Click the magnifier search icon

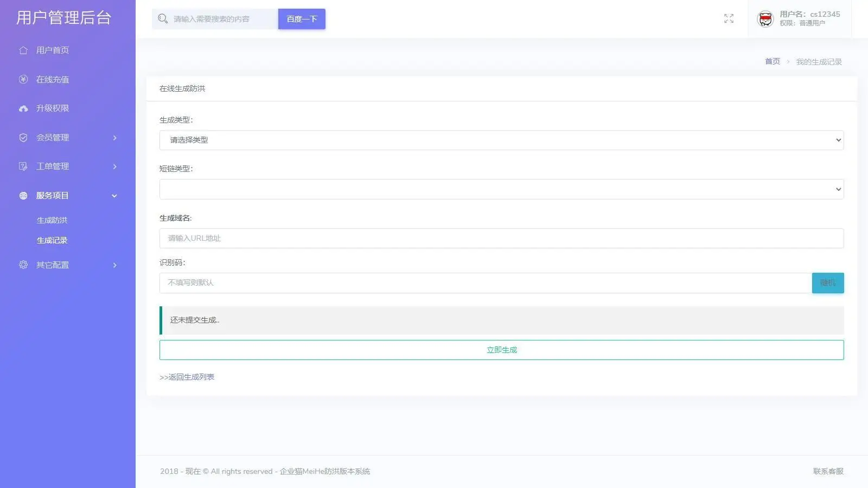[163, 19]
